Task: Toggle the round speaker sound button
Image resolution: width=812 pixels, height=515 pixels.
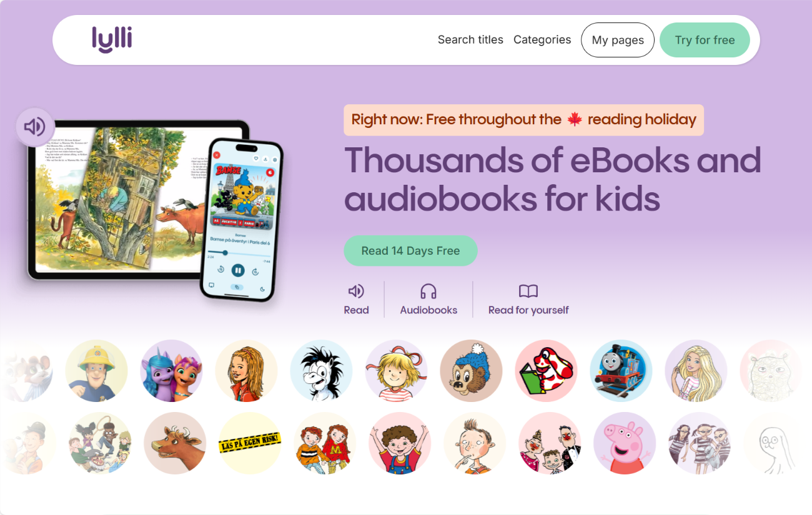Action: pyautogui.click(x=35, y=127)
